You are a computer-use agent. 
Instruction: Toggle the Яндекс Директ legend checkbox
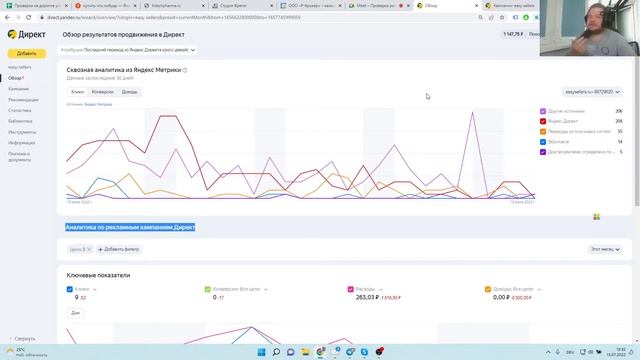pos(543,121)
